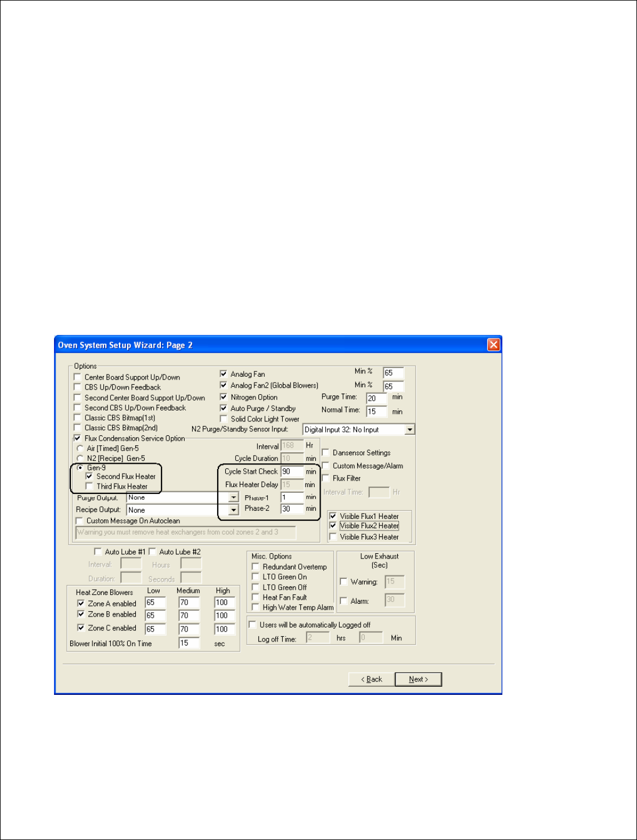
Task: Uncheck the Analog Fan option
Action: tap(224, 374)
